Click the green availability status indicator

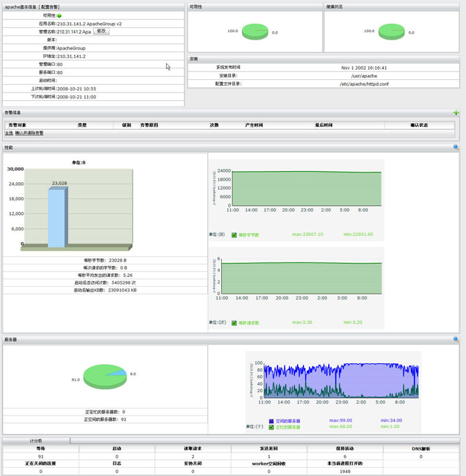coord(59,15)
